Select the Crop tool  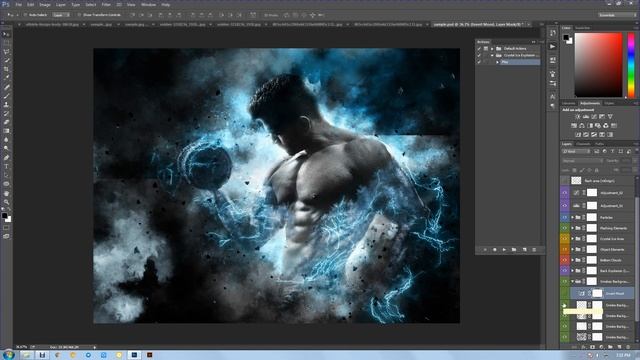6,69
